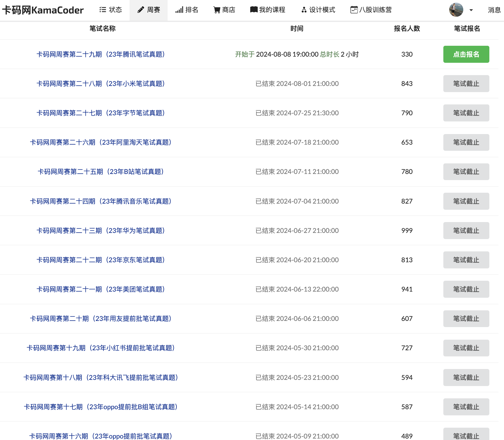Click the 时间 column header
Viewport: 504px width, 440px height.
coord(297,28)
